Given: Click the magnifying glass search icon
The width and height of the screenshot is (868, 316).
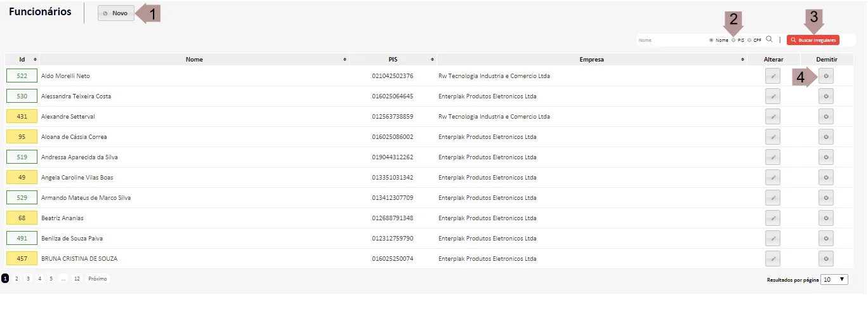Looking at the screenshot, I should (769, 39).
